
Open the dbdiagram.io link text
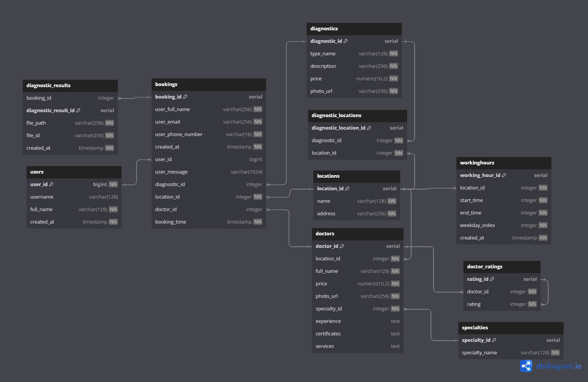pyautogui.click(x=558, y=366)
